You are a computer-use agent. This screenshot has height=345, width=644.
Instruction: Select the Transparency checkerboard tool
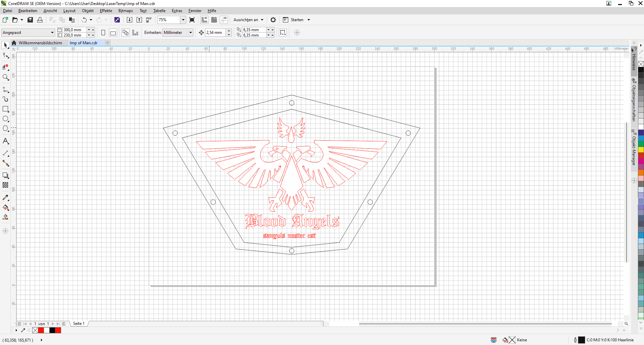click(x=5, y=185)
